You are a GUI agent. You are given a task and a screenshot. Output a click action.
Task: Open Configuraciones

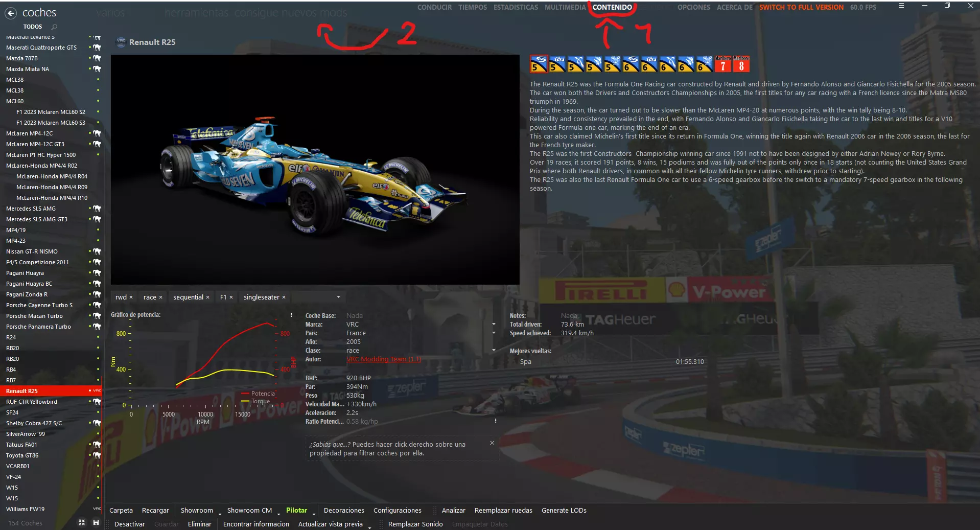click(x=398, y=510)
